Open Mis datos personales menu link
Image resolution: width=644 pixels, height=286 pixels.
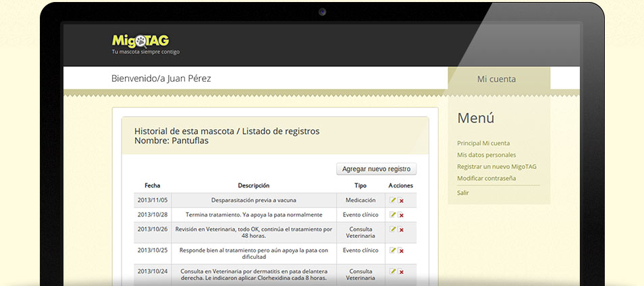tap(486, 155)
